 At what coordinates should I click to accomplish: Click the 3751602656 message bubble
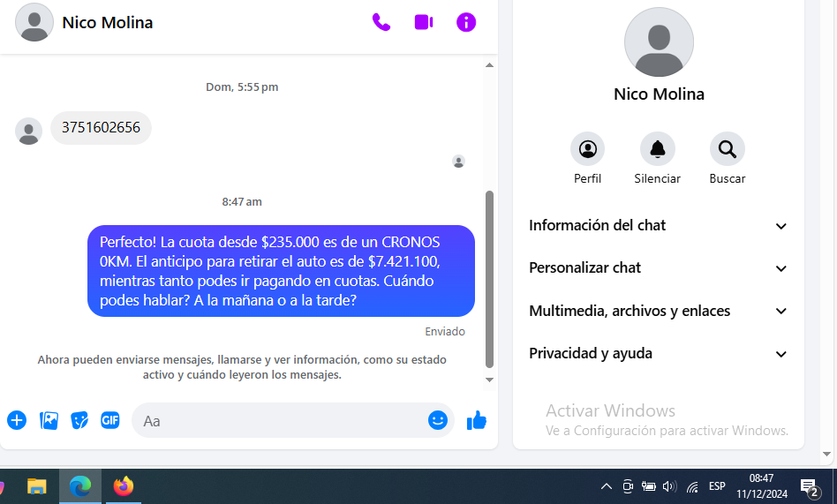pyautogui.click(x=101, y=128)
